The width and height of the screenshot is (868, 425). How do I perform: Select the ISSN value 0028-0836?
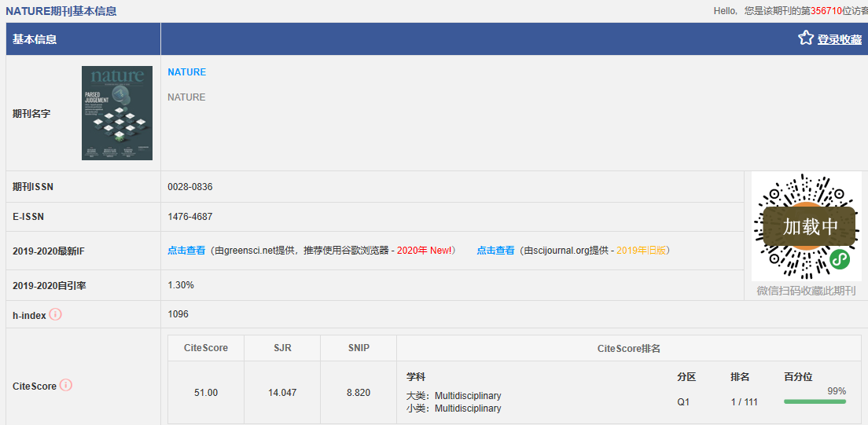click(x=190, y=187)
